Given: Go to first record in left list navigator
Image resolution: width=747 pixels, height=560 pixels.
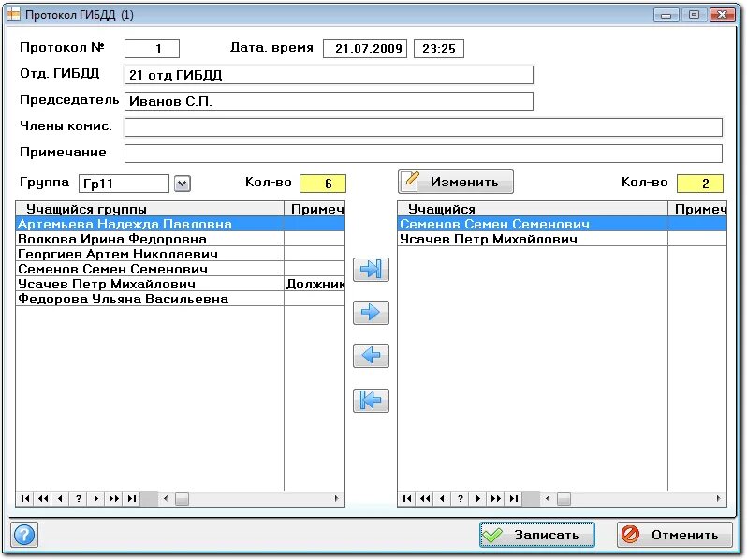Looking at the screenshot, I should tap(25, 498).
